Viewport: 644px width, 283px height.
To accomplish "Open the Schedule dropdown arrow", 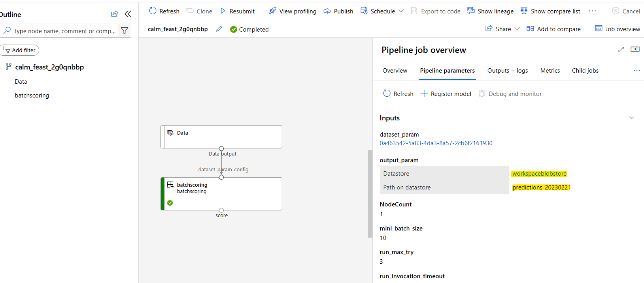I will pyautogui.click(x=401, y=11).
